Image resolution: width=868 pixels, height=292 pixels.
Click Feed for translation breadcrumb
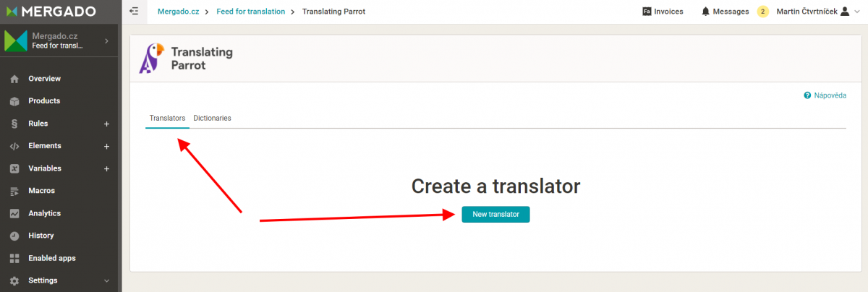pos(251,12)
